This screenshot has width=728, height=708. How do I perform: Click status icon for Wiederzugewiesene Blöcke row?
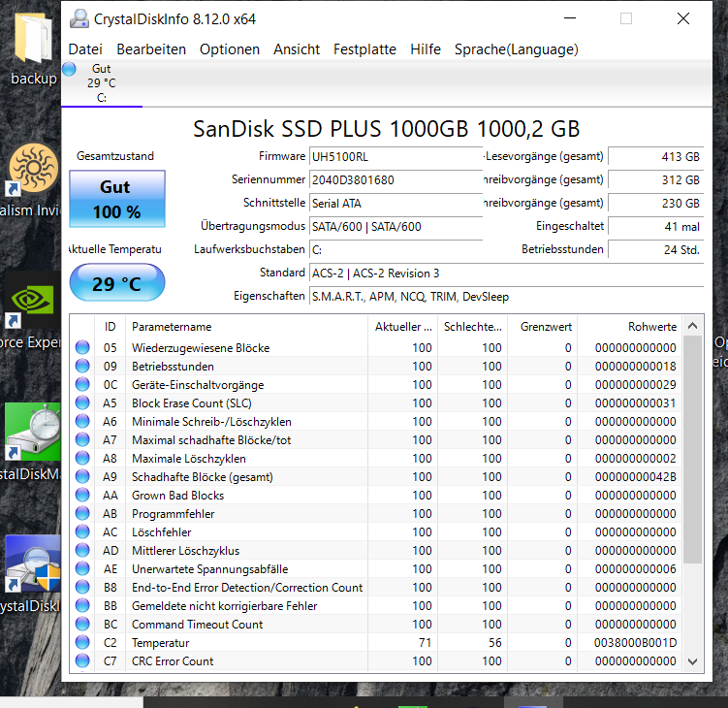[82, 347]
